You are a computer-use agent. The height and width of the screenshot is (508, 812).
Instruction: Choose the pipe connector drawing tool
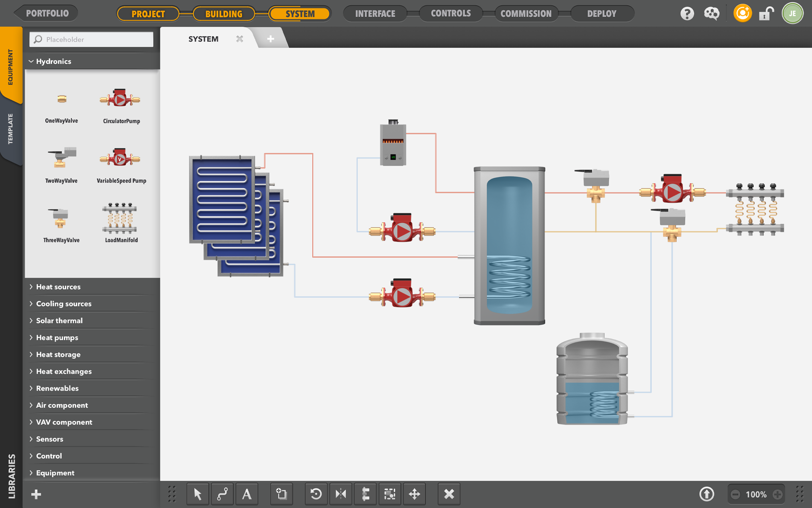tap(222, 494)
